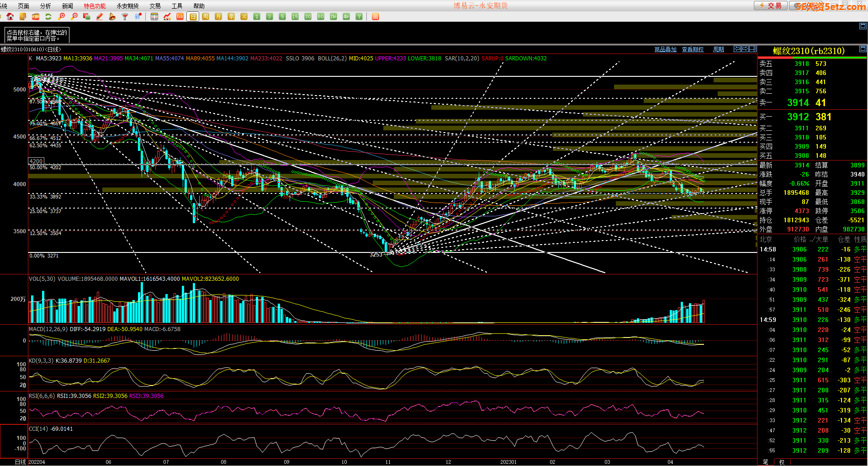Open the multi-window layout icon
The height and width of the screenshot is (466, 868).
tap(87, 16)
